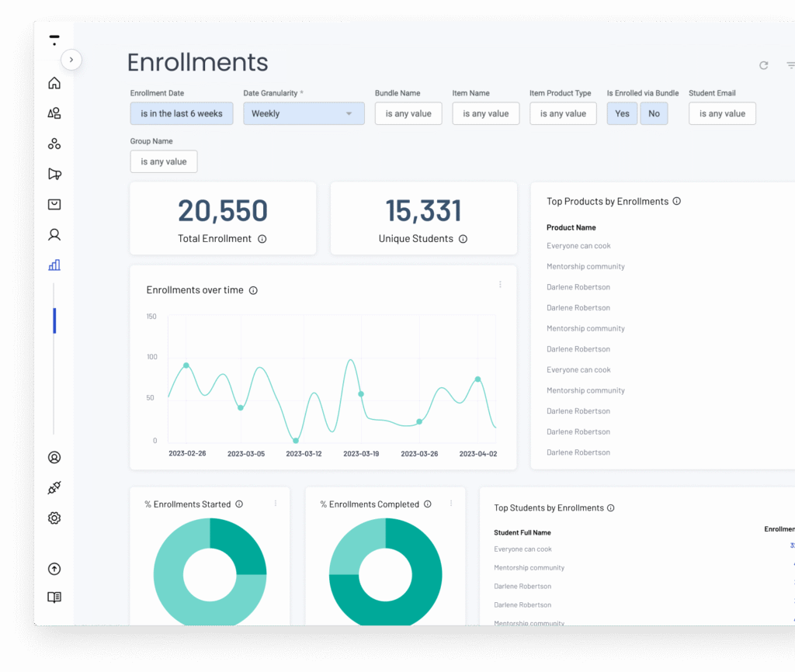Open the kebab menu on % Enrollments Started chart
795x672 pixels.
click(275, 503)
